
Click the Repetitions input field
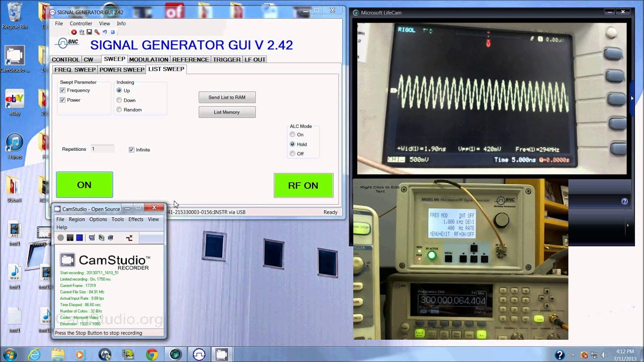(102, 149)
